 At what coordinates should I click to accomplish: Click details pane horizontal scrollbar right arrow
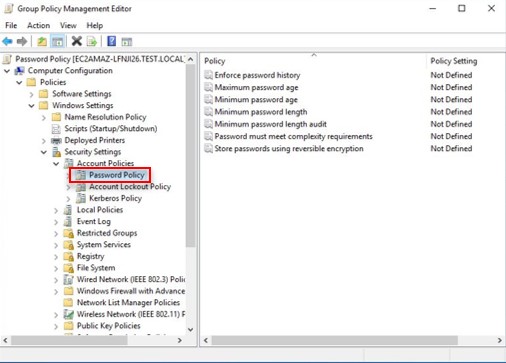499,340
